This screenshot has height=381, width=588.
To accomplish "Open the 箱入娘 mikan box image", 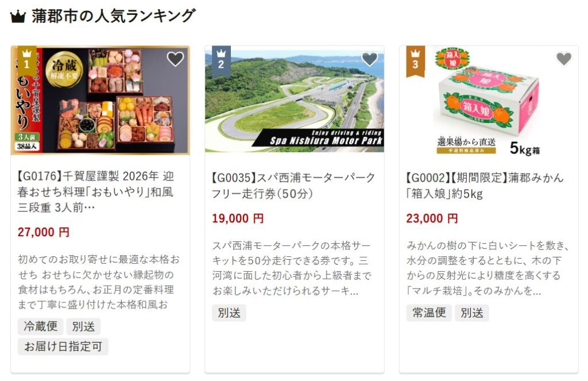I will (489, 100).
